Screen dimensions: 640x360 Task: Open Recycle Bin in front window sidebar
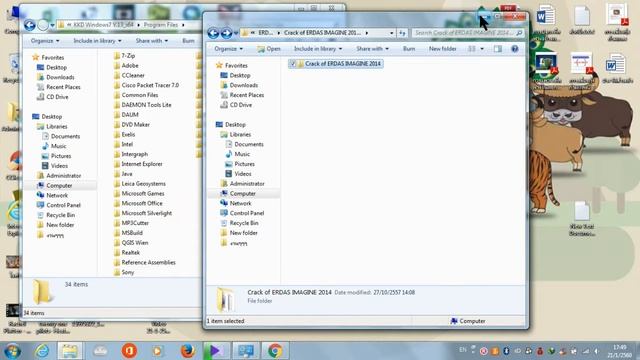click(240, 223)
